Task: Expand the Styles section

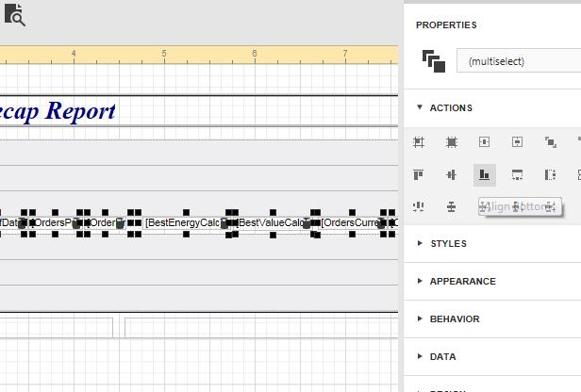Action: coord(448,244)
